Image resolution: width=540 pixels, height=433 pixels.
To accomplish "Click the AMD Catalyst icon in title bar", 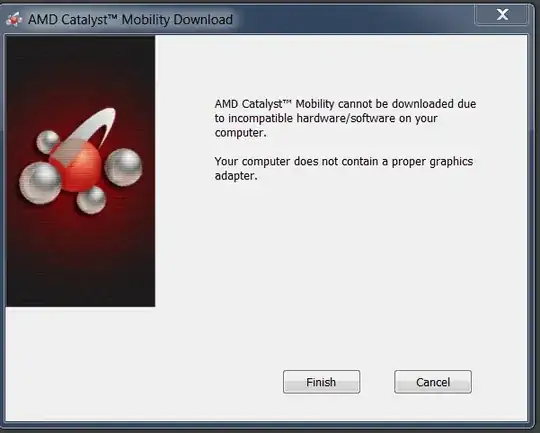I will pyautogui.click(x=14, y=19).
